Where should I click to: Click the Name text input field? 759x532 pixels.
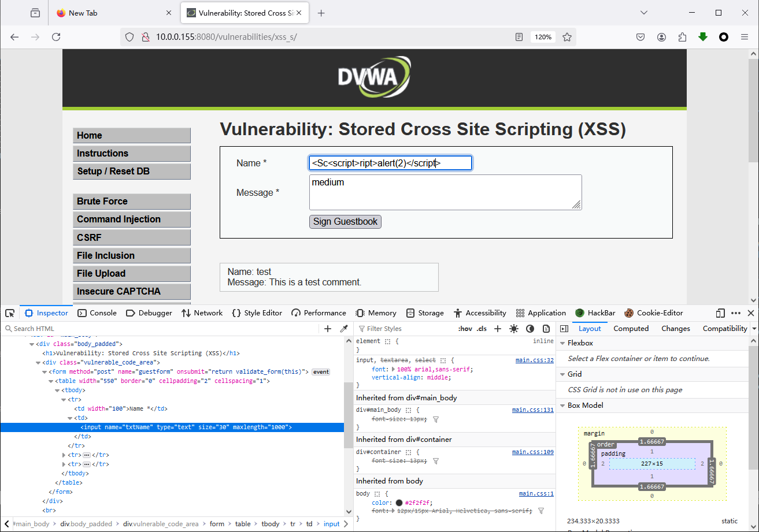[391, 163]
